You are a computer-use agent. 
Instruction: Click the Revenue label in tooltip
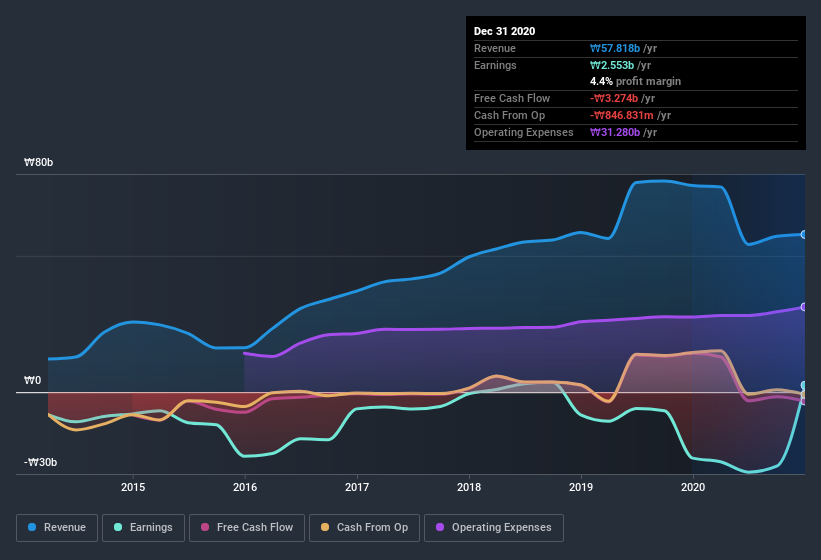(495, 48)
